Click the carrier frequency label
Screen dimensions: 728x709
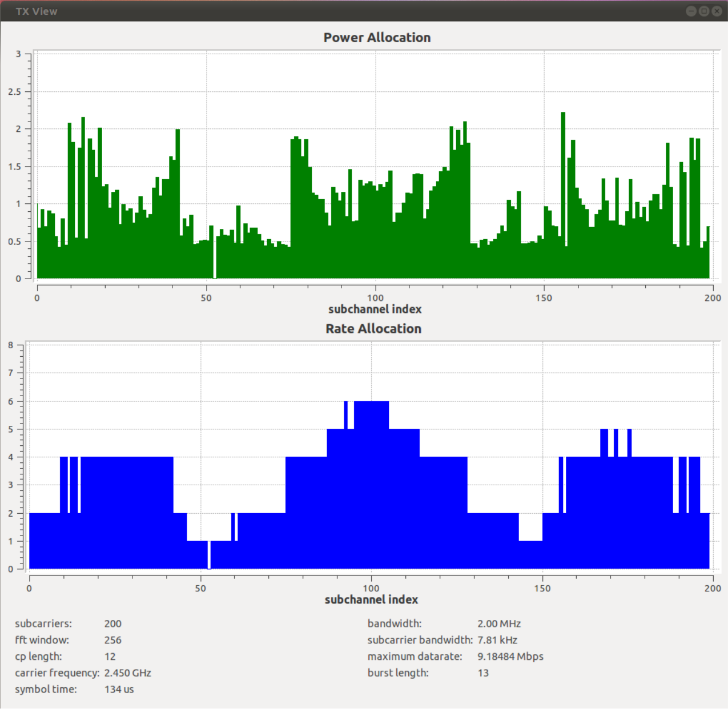[x=57, y=673]
